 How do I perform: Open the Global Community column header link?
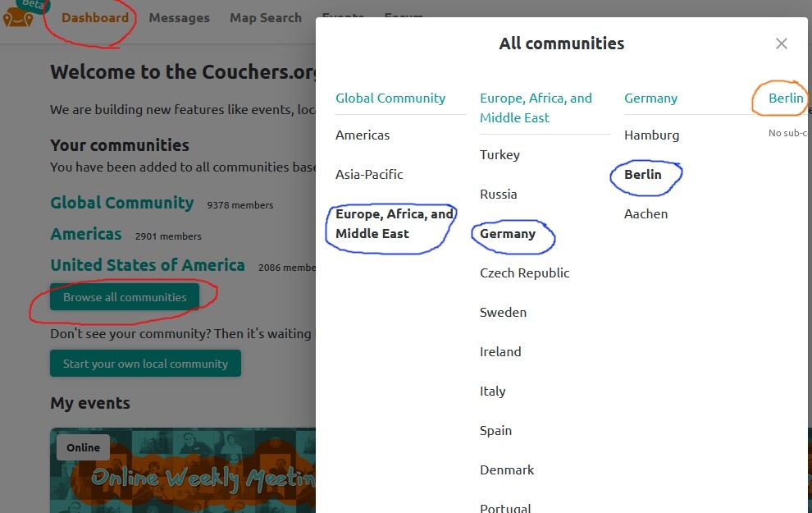click(390, 98)
